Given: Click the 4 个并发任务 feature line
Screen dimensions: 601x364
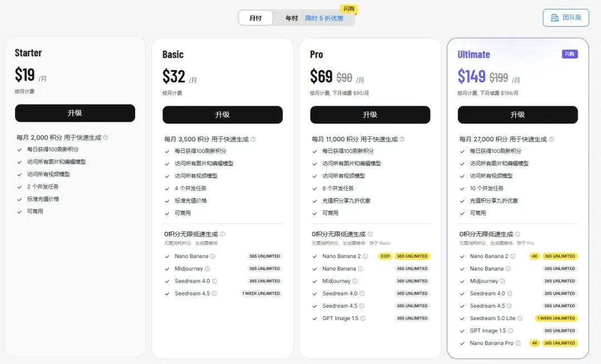Looking at the screenshot, I should click(x=190, y=188).
